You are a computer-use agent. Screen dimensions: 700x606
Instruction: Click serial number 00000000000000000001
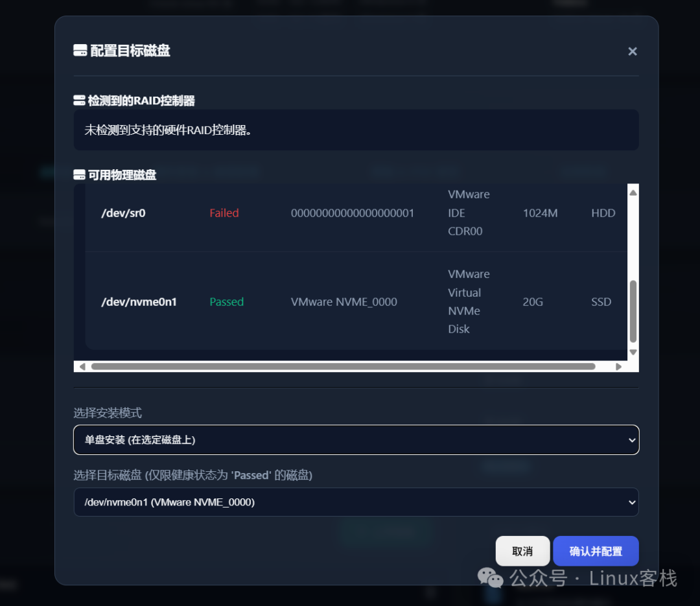click(352, 213)
